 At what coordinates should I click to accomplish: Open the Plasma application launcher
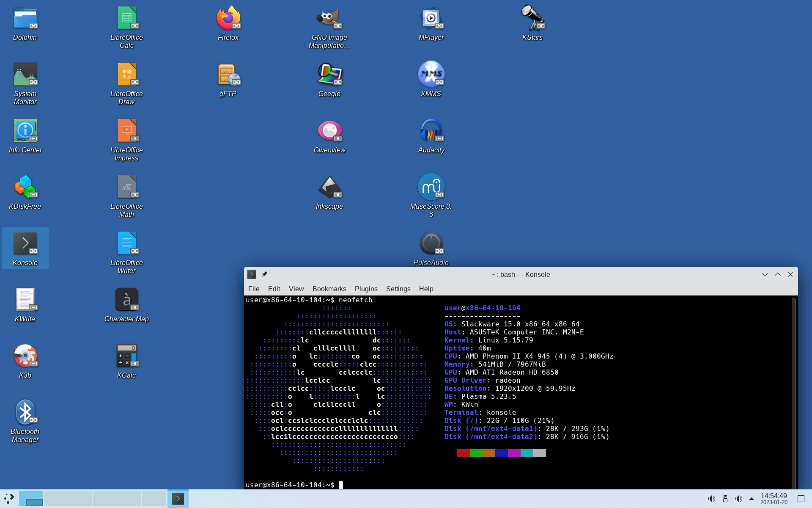pyautogui.click(x=9, y=498)
